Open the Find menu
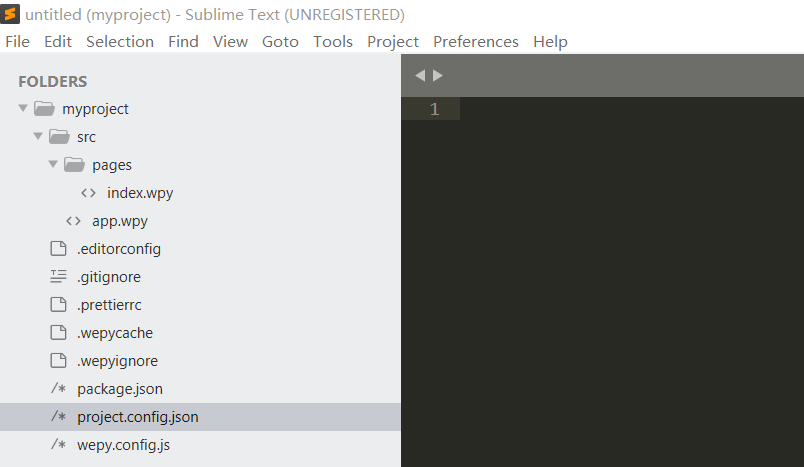Screen dimensions: 804x467 pos(183,42)
